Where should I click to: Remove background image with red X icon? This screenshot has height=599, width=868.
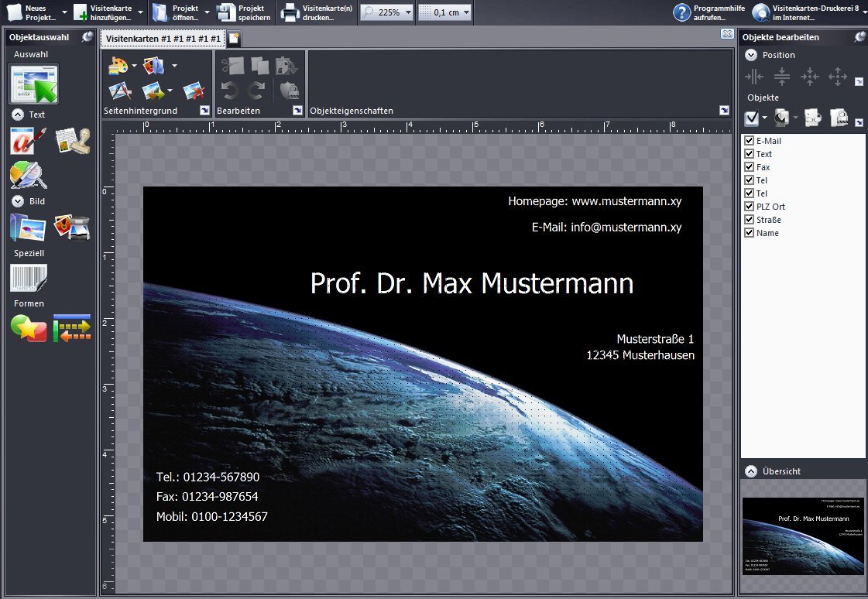coord(194,91)
